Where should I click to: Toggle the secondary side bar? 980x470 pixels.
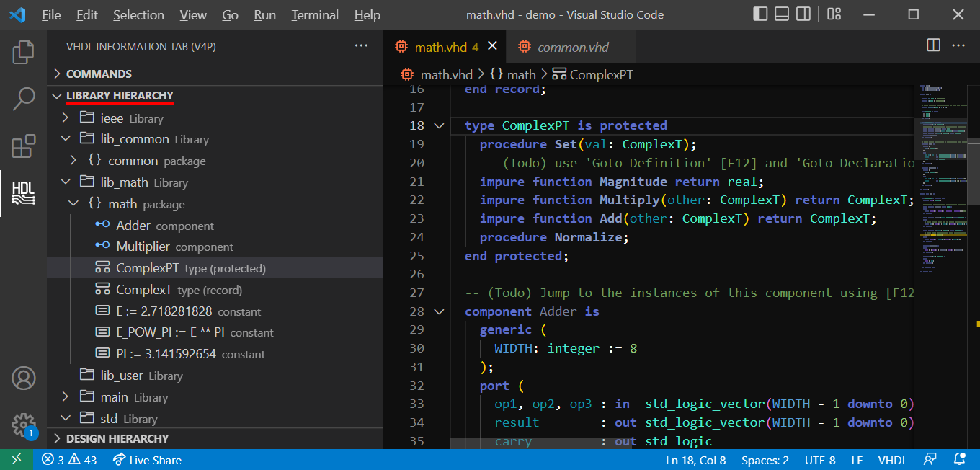click(x=803, y=14)
